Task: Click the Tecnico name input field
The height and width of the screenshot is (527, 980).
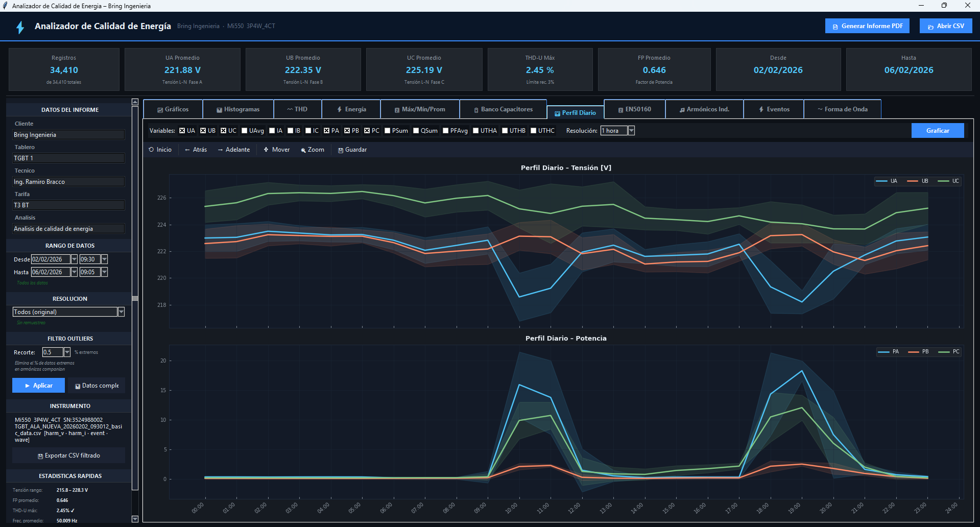Action: (68, 182)
